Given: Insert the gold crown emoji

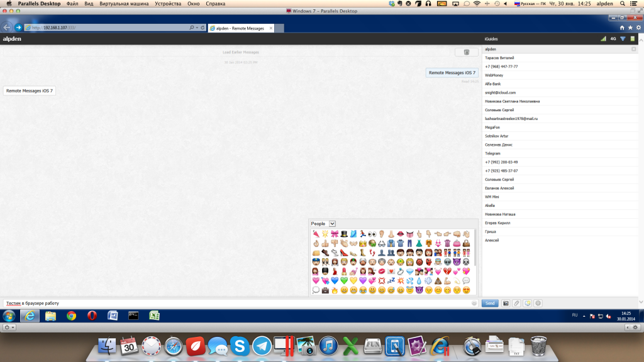Looking at the screenshot, I should tap(363, 243).
